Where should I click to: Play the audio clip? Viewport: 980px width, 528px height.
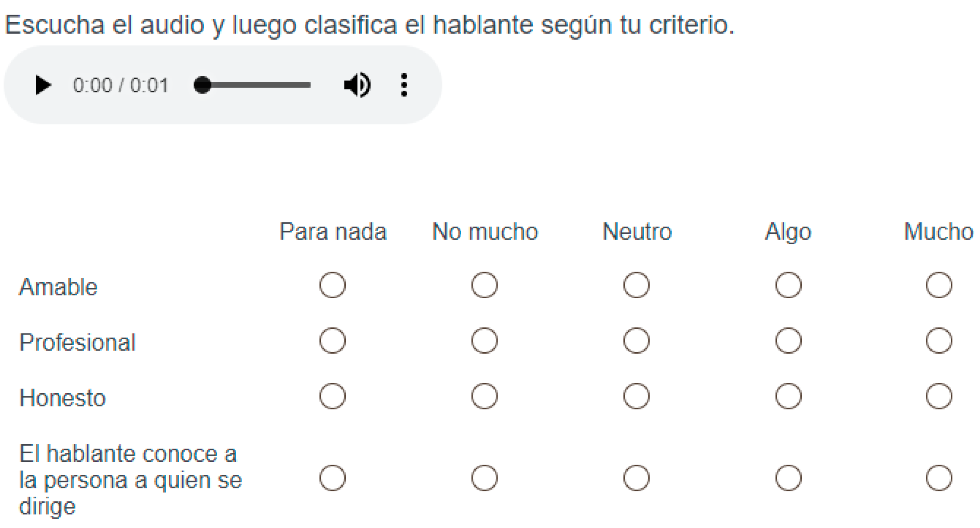pyautogui.click(x=43, y=85)
